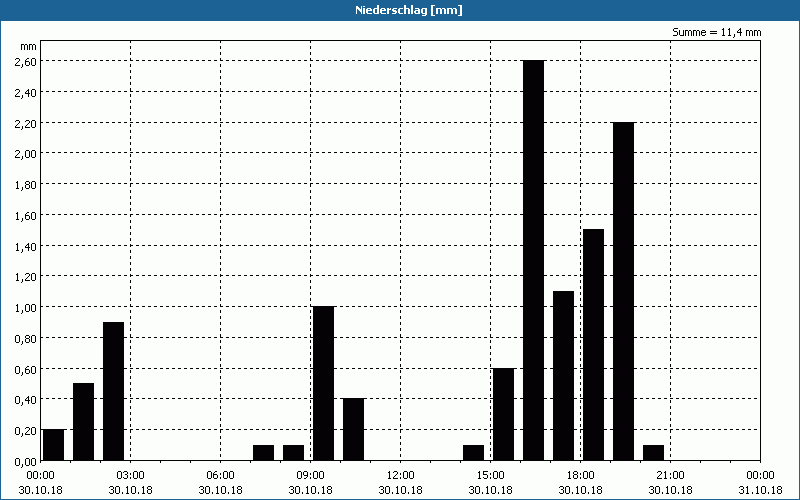The width and height of the screenshot is (800, 500).
Task: Click the "30.10.18" date under 12:00
Action: [x=401, y=490]
